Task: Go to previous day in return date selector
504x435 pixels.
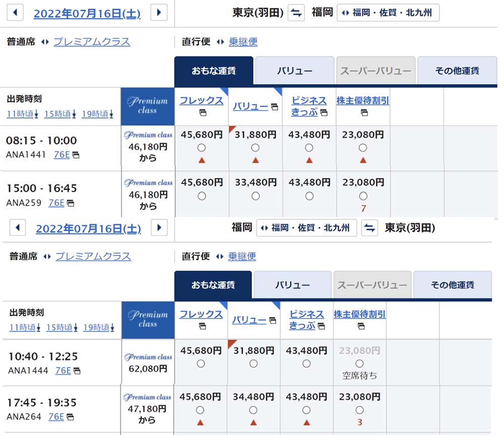Action: click(18, 228)
